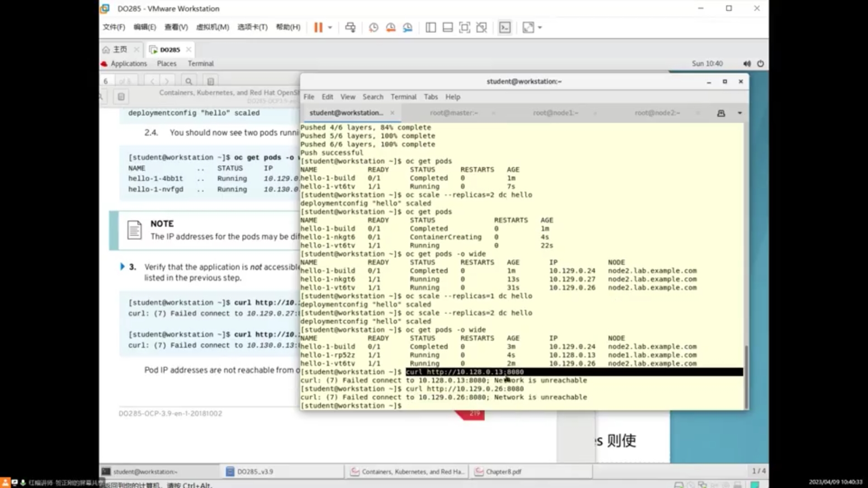This screenshot has width=868, height=488.
Task: Open the GNOME Applications menu
Action: click(x=129, y=64)
